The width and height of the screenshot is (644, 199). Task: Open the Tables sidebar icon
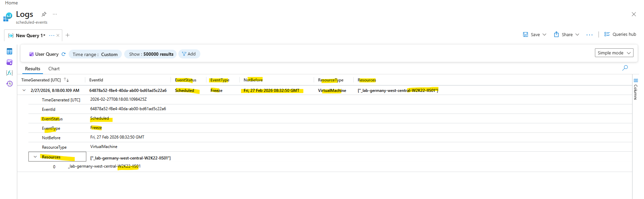9,51
